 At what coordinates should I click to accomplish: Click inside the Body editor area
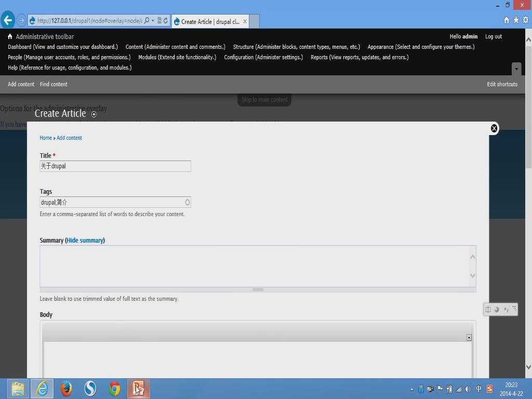pyautogui.click(x=258, y=360)
